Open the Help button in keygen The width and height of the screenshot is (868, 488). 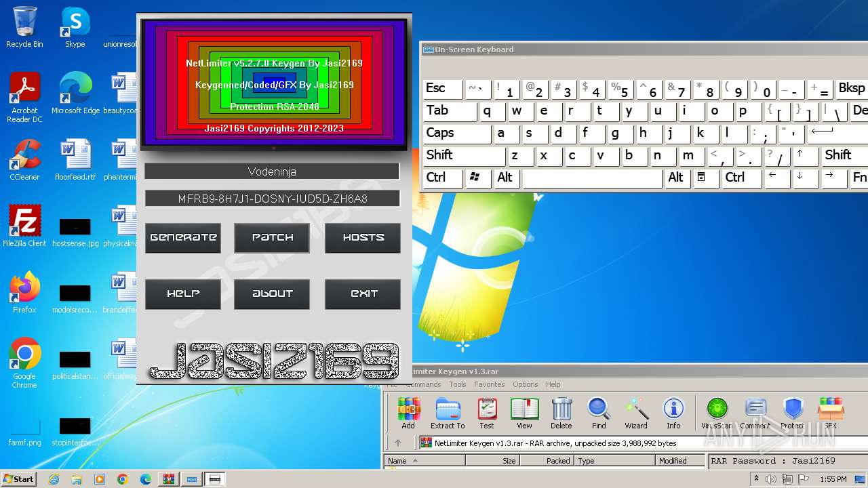pyautogui.click(x=183, y=294)
